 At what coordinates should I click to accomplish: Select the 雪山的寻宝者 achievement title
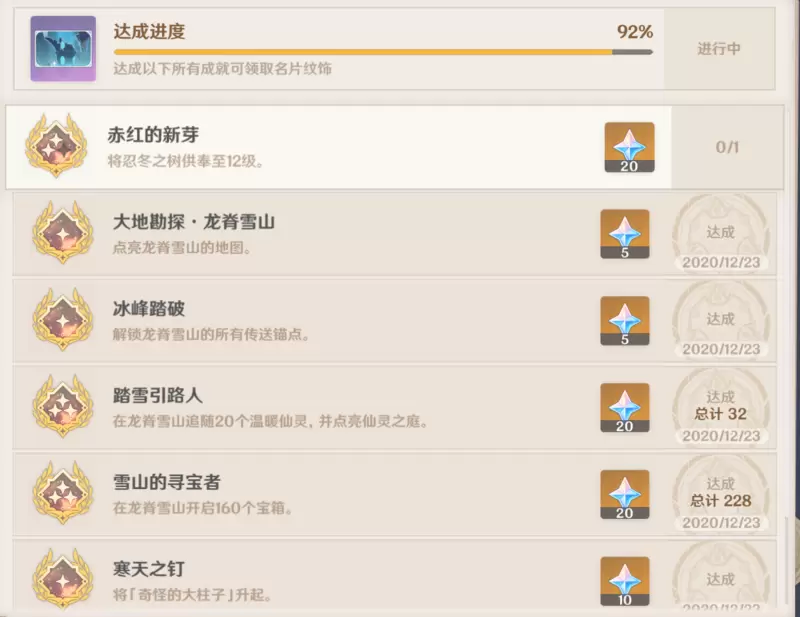pyautogui.click(x=166, y=482)
